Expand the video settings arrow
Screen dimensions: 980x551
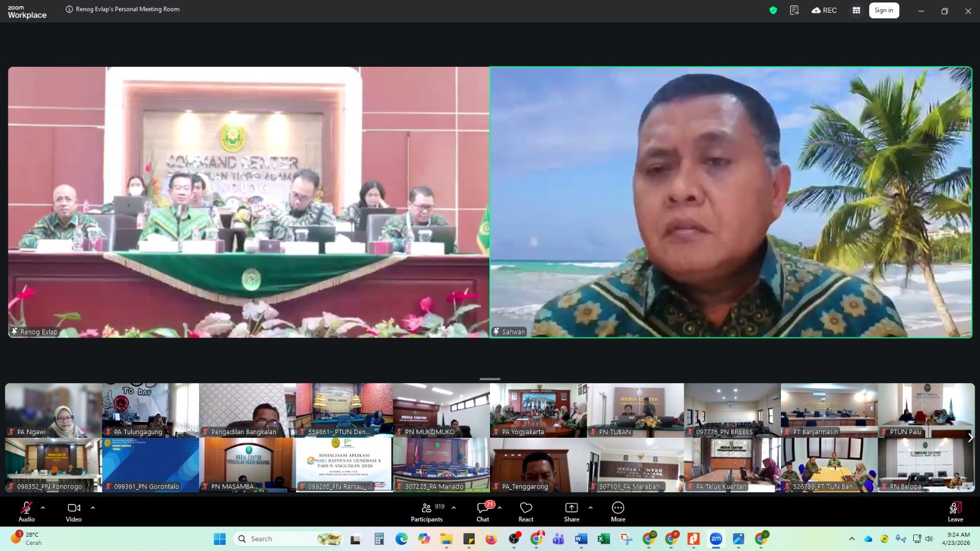[93, 508]
